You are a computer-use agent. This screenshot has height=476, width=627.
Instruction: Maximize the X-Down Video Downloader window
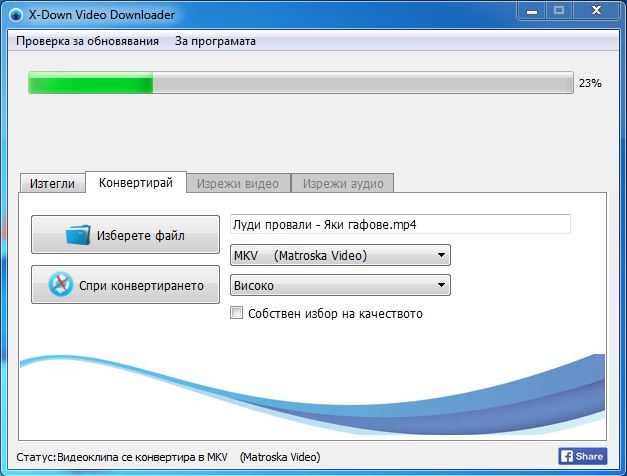[x=559, y=11]
